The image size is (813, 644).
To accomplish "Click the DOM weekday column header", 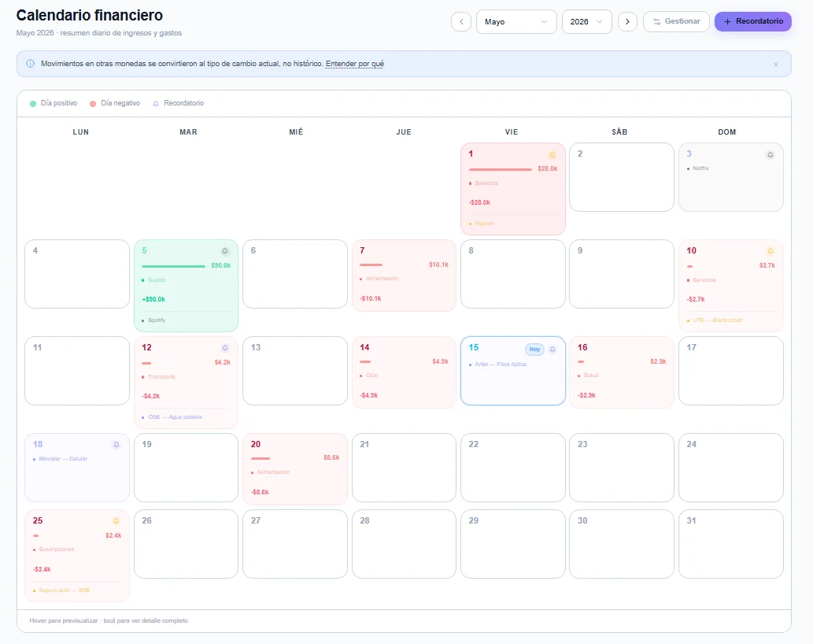I will pos(727,132).
